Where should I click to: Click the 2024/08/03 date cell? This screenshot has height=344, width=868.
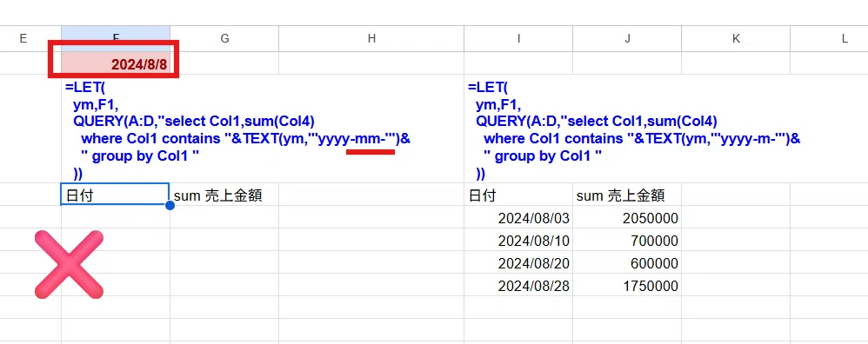518,217
